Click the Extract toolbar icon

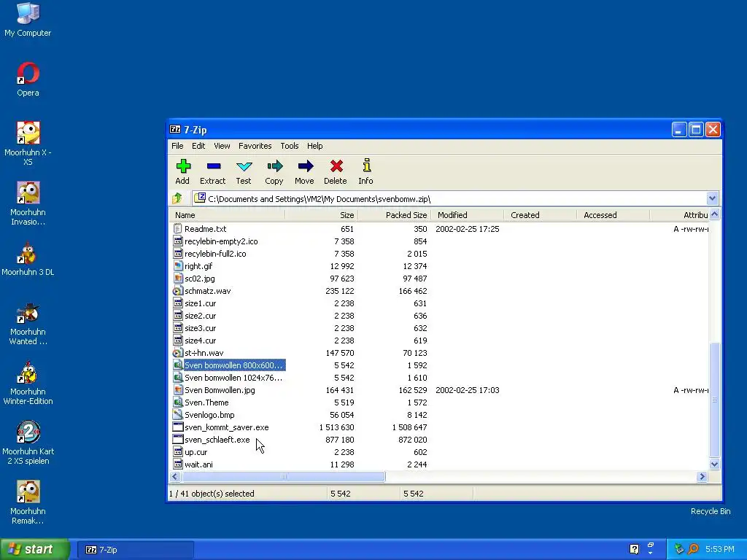[x=214, y=166]
